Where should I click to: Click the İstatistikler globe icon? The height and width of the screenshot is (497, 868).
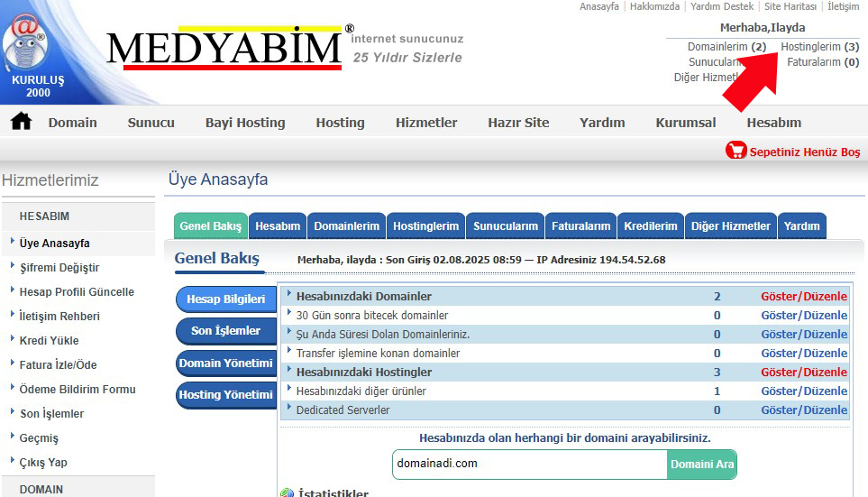coord(287,492)
